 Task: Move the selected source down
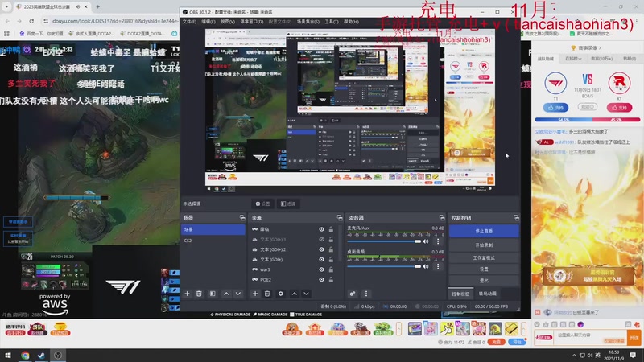(307, 294)
